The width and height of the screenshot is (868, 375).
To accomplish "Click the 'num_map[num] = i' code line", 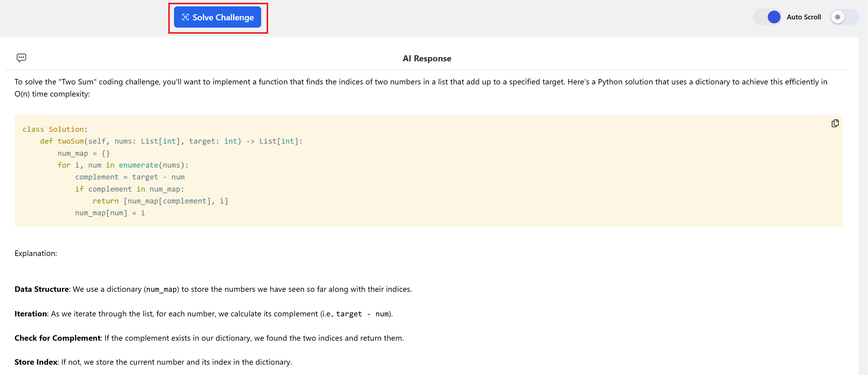I will 110,213.
